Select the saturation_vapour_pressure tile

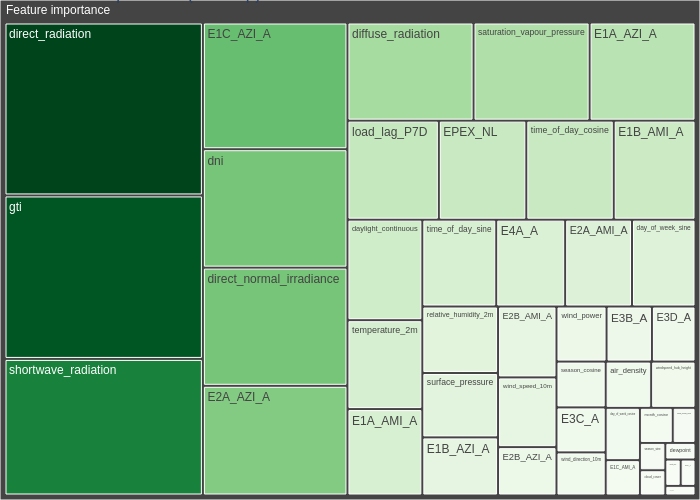(531, 72)
